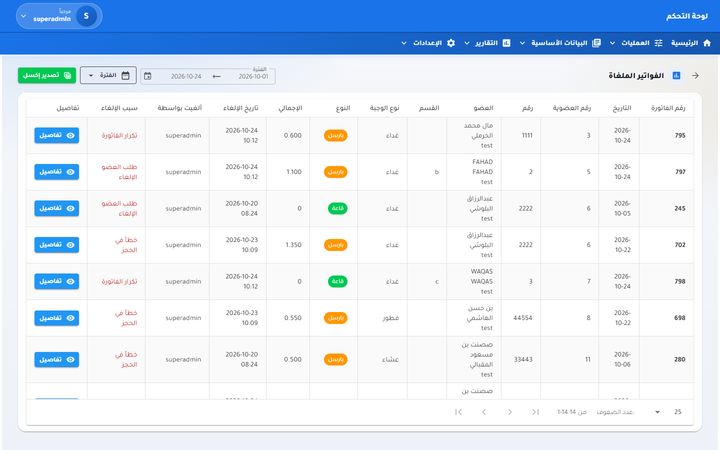This screenshot has width=720, height=450.
Task: Click عشاء meal type in invoice 280
Action: tap(390, 359)
